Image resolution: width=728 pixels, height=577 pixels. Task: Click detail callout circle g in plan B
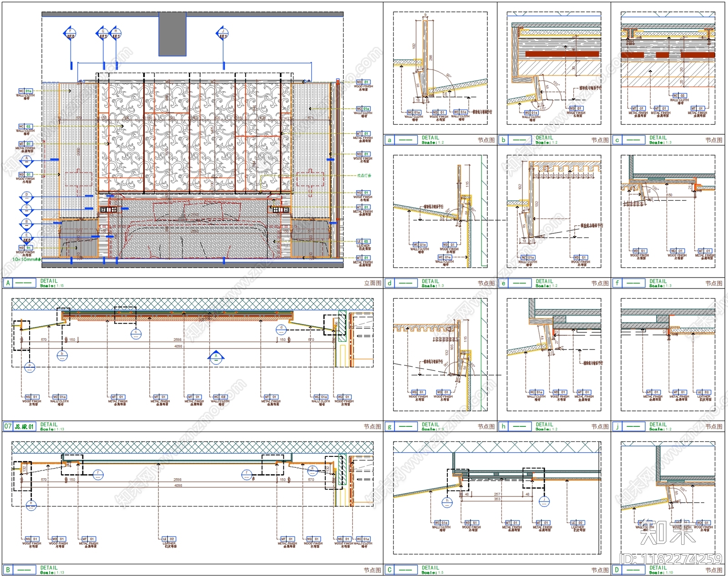pyautogui.click(x=312, y=470)
